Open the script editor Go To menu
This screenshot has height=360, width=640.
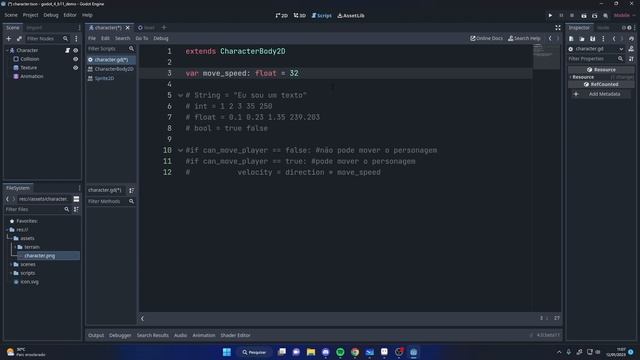(x=142, y=38)
